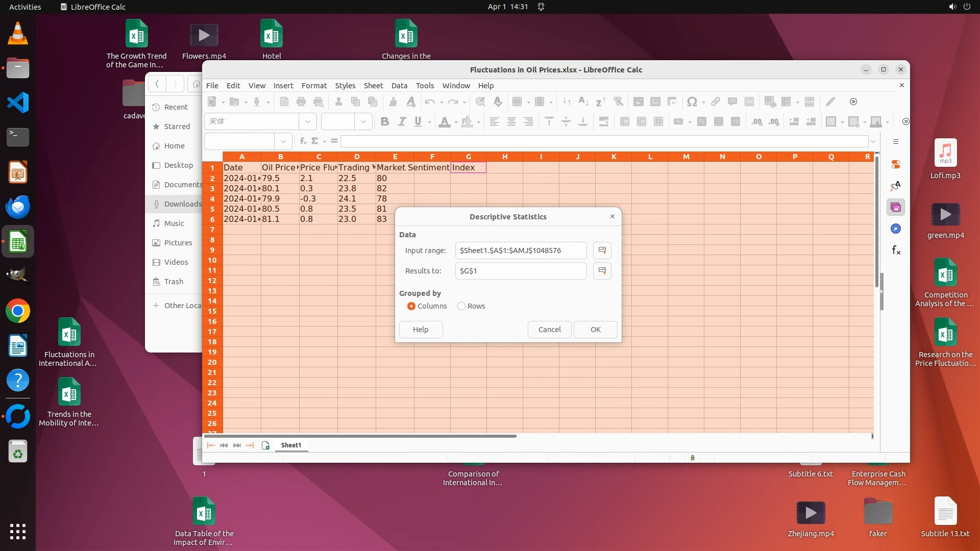
Task: Click the Sort Ascending toolbar icon
Action: (x=583, y=102)
